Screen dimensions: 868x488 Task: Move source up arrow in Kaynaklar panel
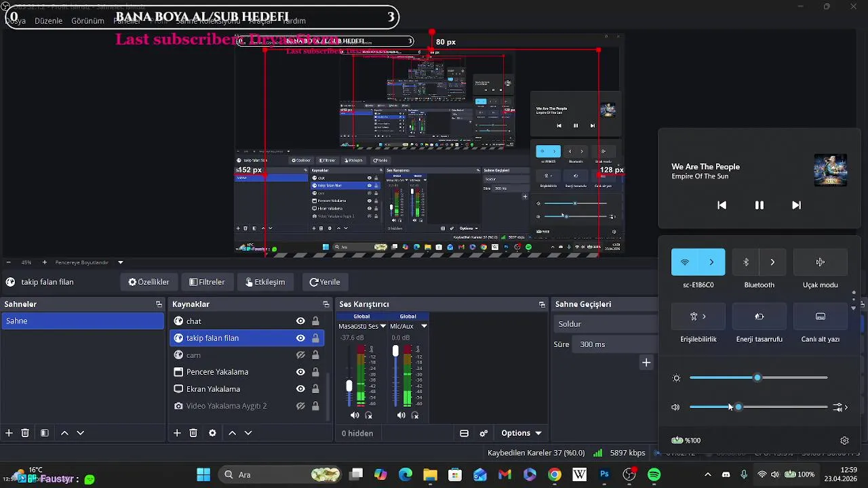point(232,433)
